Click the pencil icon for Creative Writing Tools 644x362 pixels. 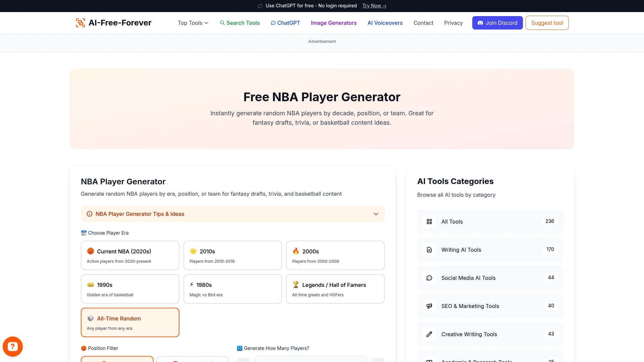429,334
